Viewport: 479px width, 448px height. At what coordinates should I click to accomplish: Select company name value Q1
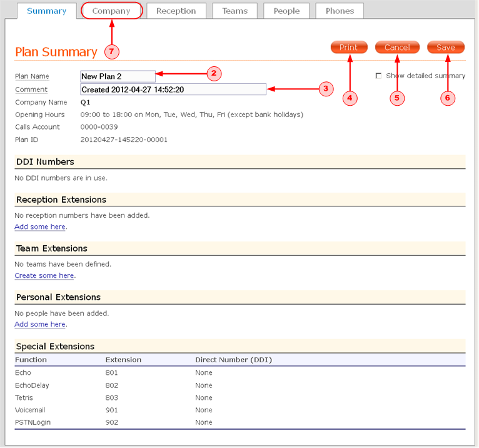pyautogui.click(x=85, y=103)
